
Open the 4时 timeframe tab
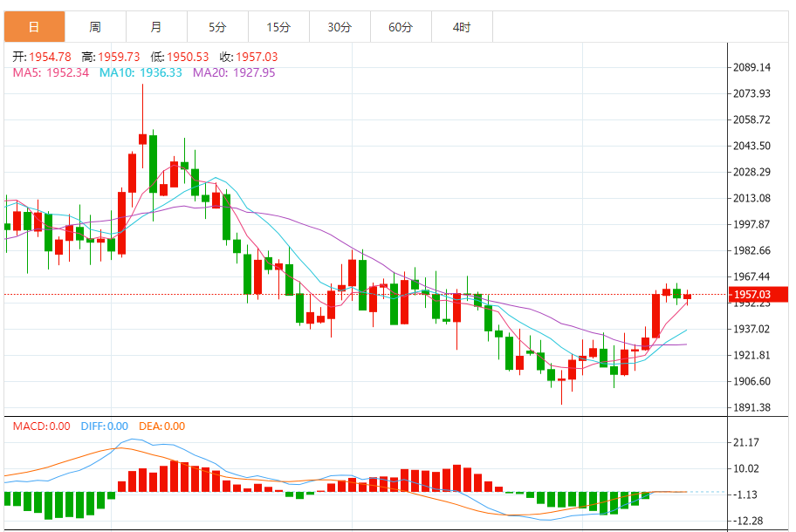[462, 27]
